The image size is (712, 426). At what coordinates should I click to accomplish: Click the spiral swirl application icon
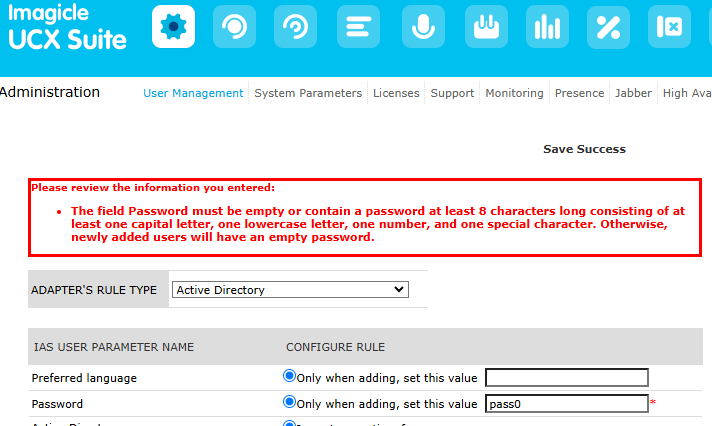click(296, 27)
